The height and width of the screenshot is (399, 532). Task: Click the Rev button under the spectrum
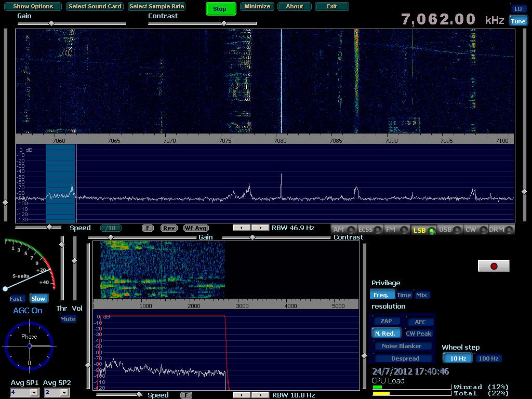(169, 228)
